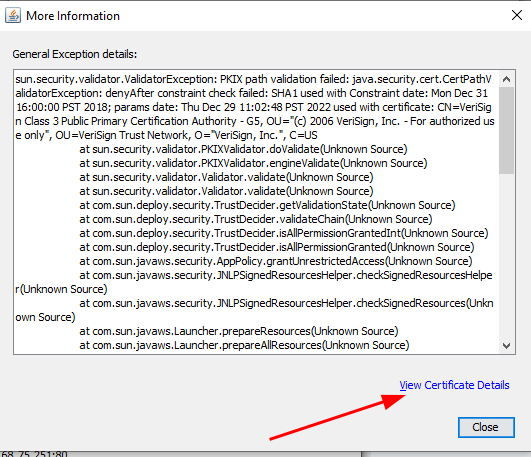
Task: Click the More Information title bar text
Action: (73, 16)
